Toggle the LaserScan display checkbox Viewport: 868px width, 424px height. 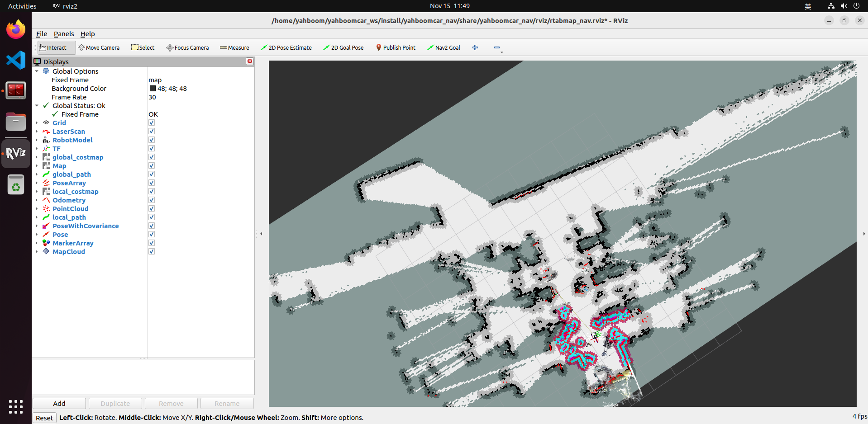(152, 131)
